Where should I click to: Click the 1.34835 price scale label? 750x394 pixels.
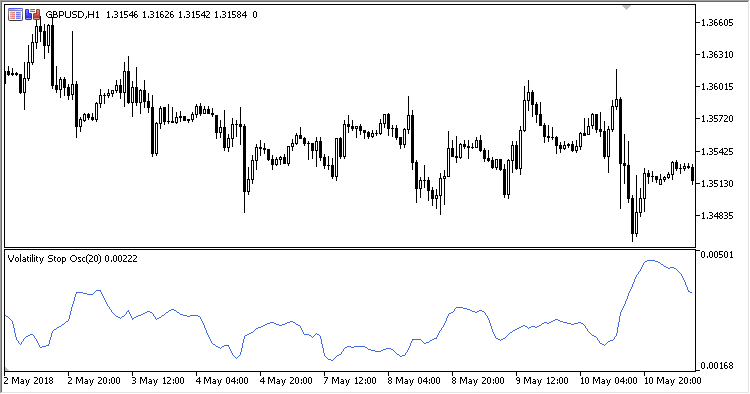(x=717, y=216)
